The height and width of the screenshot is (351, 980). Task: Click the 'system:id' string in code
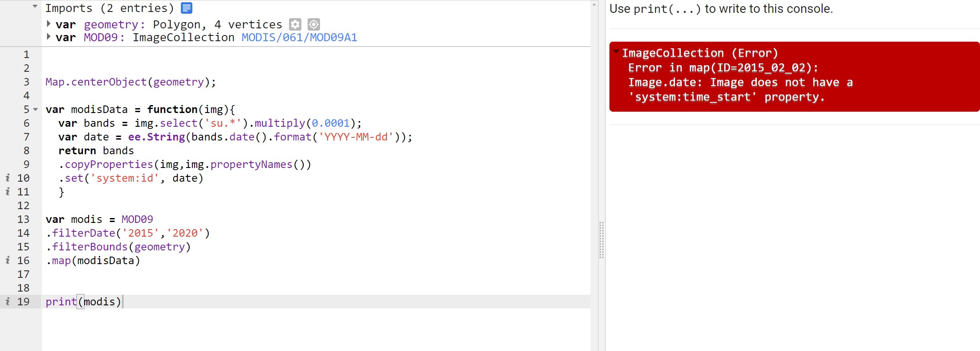[x=125, y=178]
